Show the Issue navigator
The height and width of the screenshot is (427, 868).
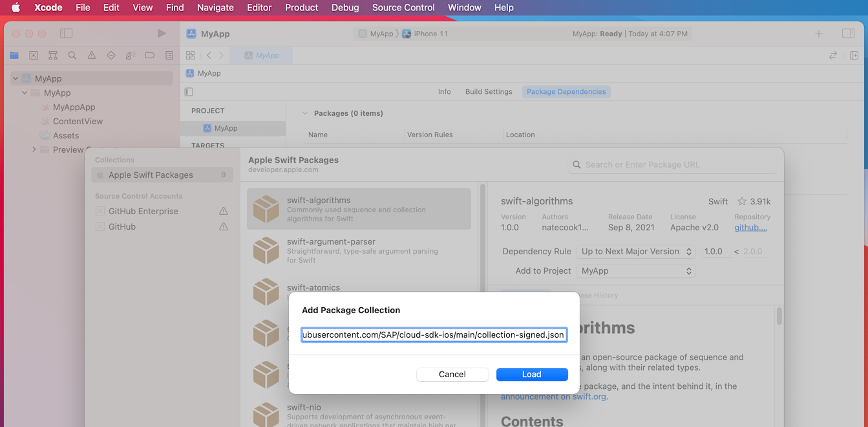92,56
